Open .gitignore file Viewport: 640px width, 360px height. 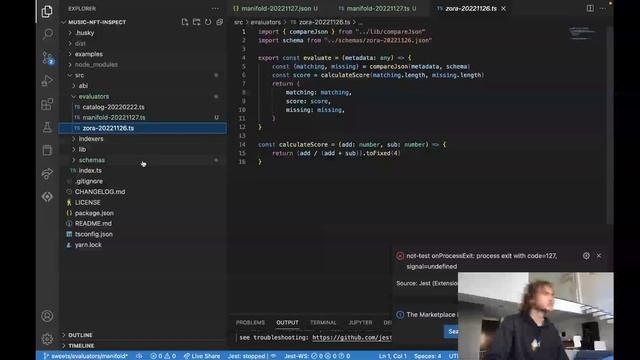coord(89,181)
